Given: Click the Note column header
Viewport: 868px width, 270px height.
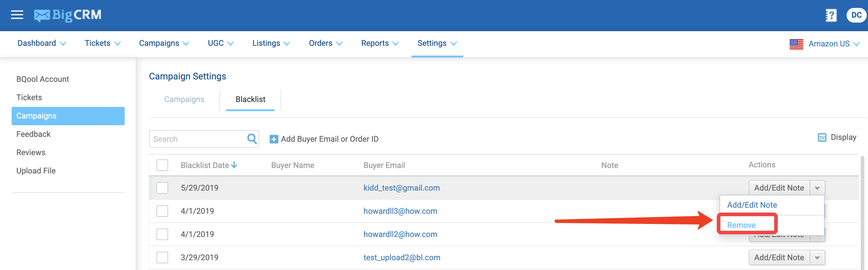Looking at the screenshot, I should (x=609, y=165).
